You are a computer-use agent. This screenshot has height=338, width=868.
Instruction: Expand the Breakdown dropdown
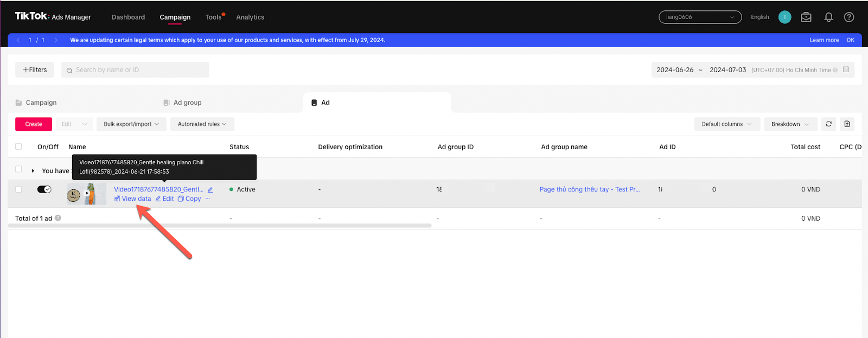coord(790,124)
